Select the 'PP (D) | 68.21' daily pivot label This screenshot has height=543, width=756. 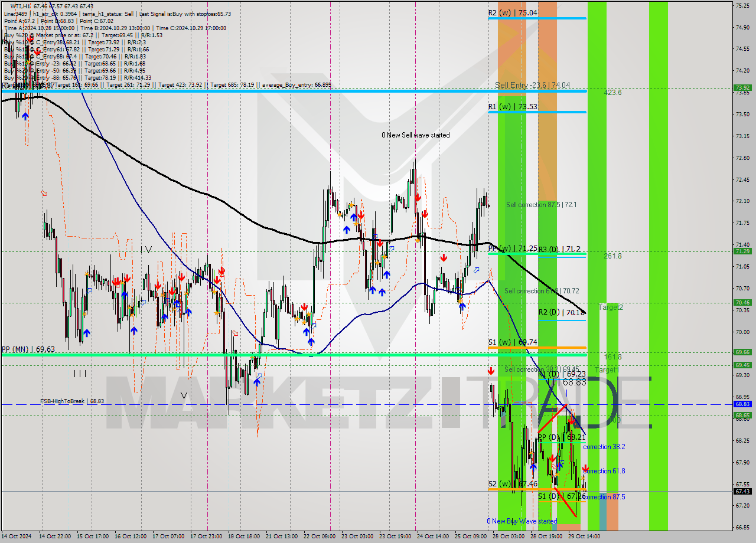[x=561, y=437]
